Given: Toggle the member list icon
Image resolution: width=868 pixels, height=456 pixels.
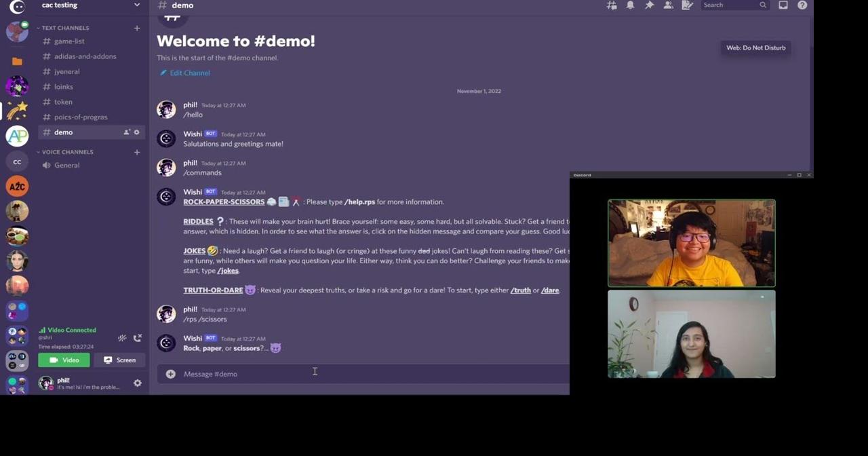Looking at the screenshot, I should coord(668,5).
